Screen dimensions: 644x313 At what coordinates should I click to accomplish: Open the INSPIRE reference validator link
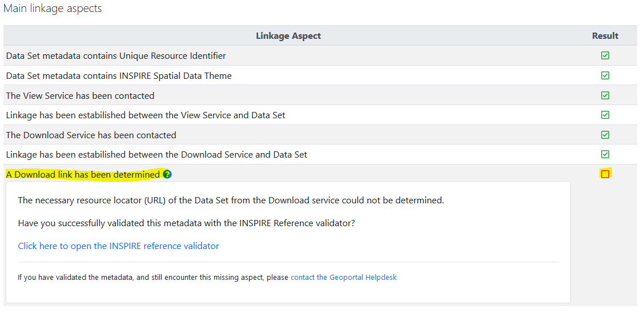pyautogui.click(x=118, y=246)
